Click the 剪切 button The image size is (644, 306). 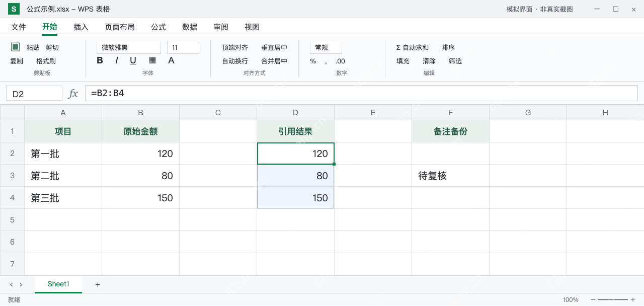[52, 47]
